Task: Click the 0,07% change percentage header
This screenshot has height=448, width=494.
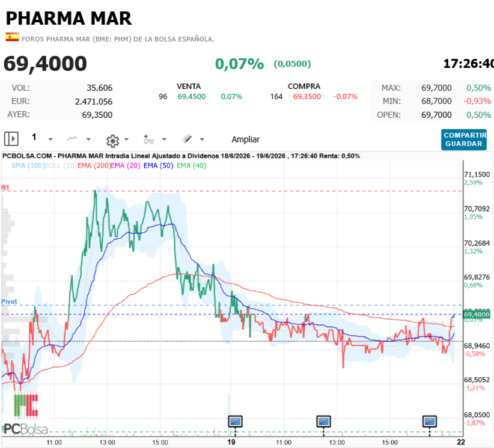Action: click(x=239, y=64)
